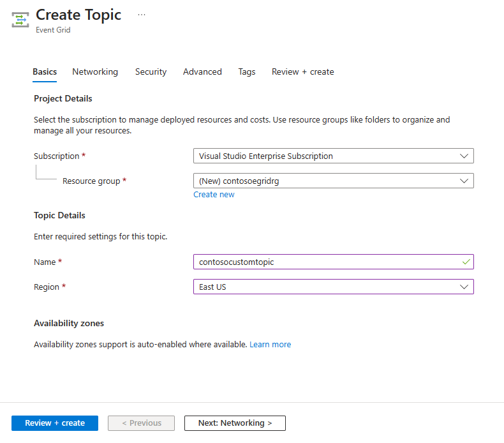Open the Region dropdown chevron
This screenshot has height=443, width=504.
click(x=464, y=287)
